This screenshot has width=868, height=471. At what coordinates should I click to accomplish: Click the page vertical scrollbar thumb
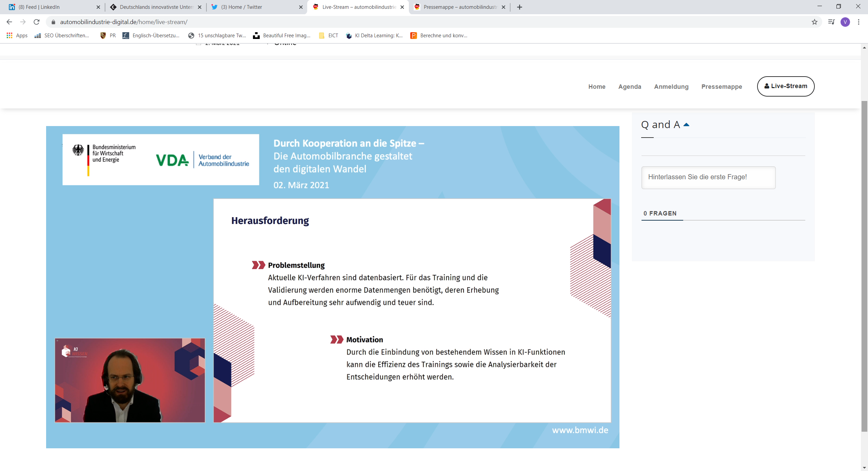pos(864,266)
